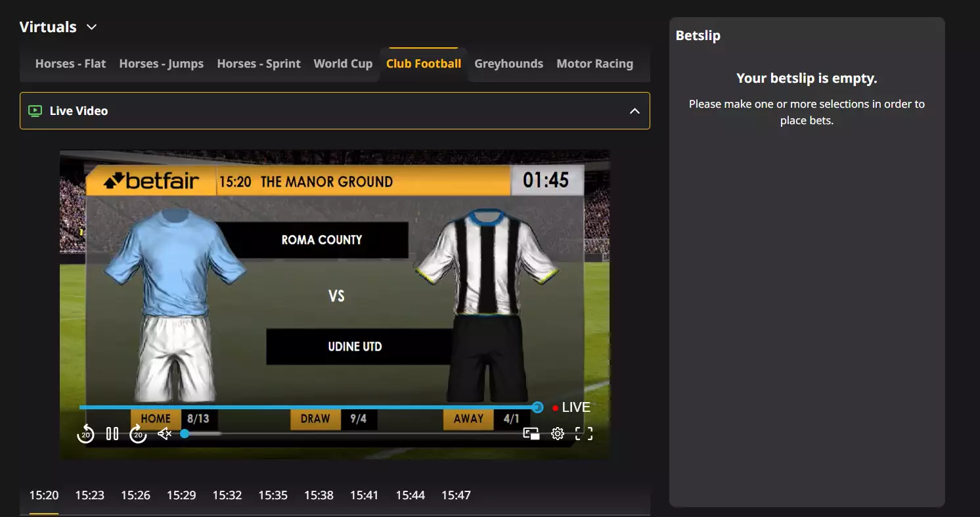
Task: Jump to LIVE in video player
Action: [571, 407]
